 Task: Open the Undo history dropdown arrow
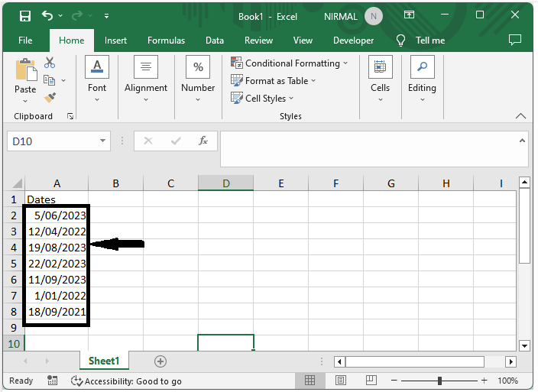60,15
